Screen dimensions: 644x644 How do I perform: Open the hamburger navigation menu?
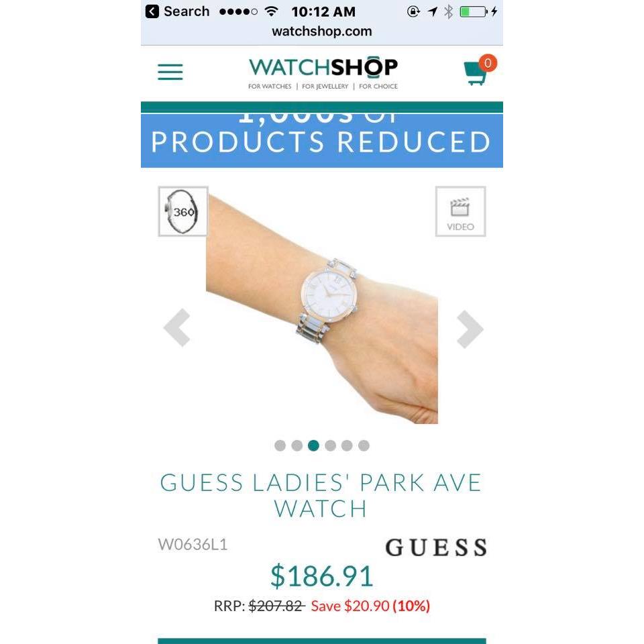click(170, 72)
